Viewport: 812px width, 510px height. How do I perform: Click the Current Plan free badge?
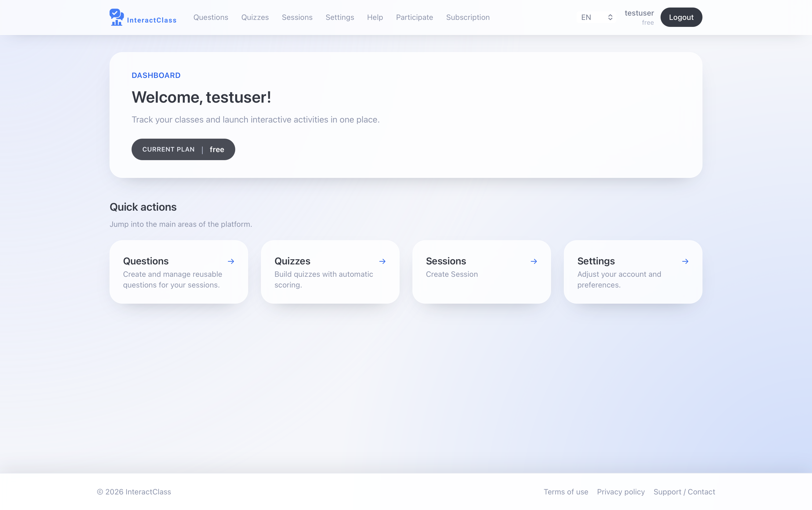pyautogui.click(x=183, y=149)
